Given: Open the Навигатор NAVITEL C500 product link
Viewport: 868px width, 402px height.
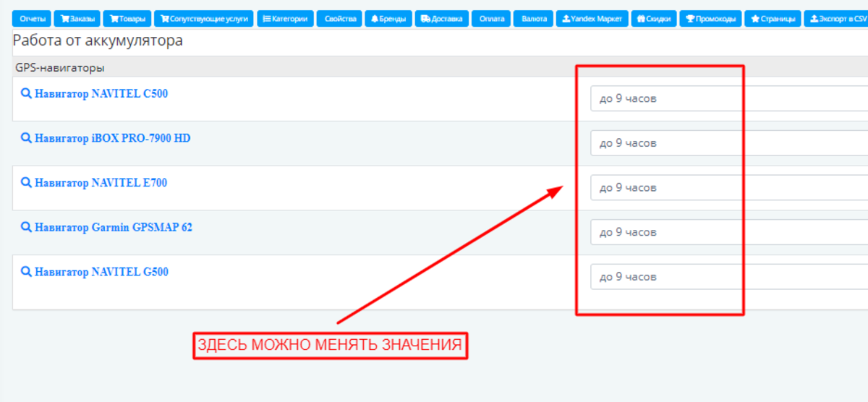Looking at the screenshot, I should (x=101, y=94).
